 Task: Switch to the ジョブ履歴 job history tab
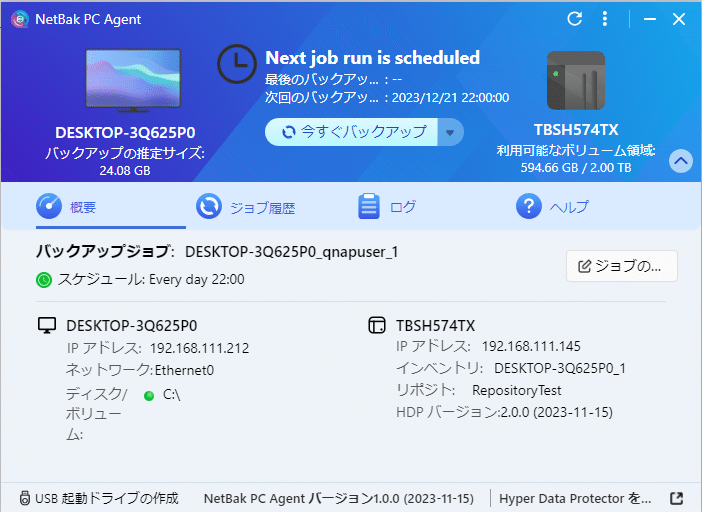[x=245, y=207]
